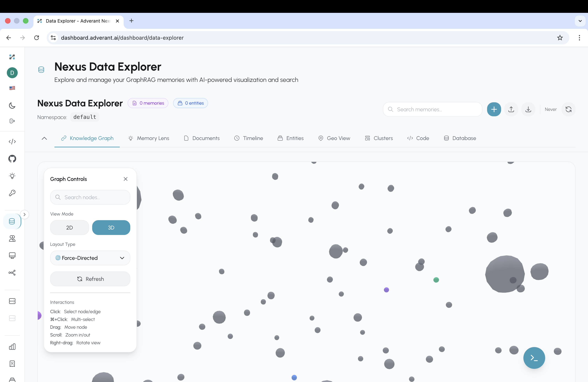Click the key icon in the sidebar
The height and width of the screenshot is (382, 588).
pos(12,193)
